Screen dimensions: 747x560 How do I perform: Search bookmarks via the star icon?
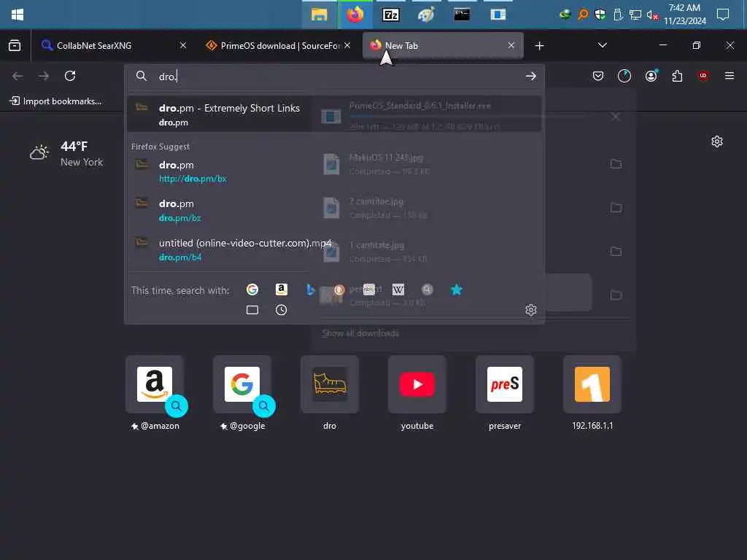pyautogui.click(x=457, y=289)
